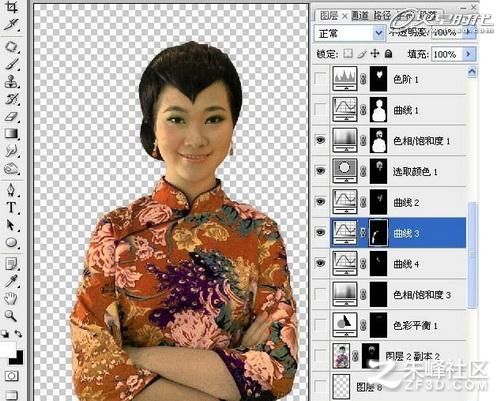Select the Type tool
Image resolution: width=500 pixels, height=401 pixels.
coord(11,207)
